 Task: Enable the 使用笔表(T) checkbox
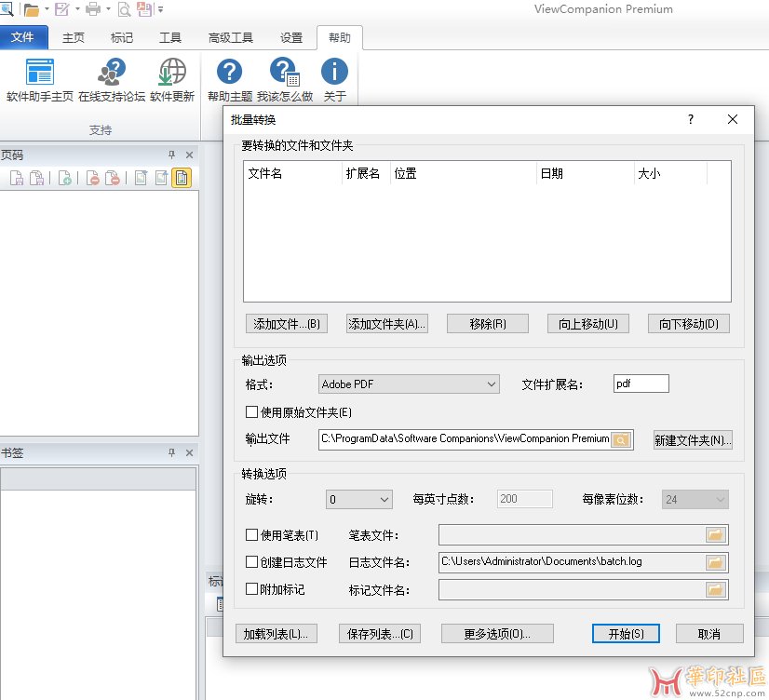251,534
